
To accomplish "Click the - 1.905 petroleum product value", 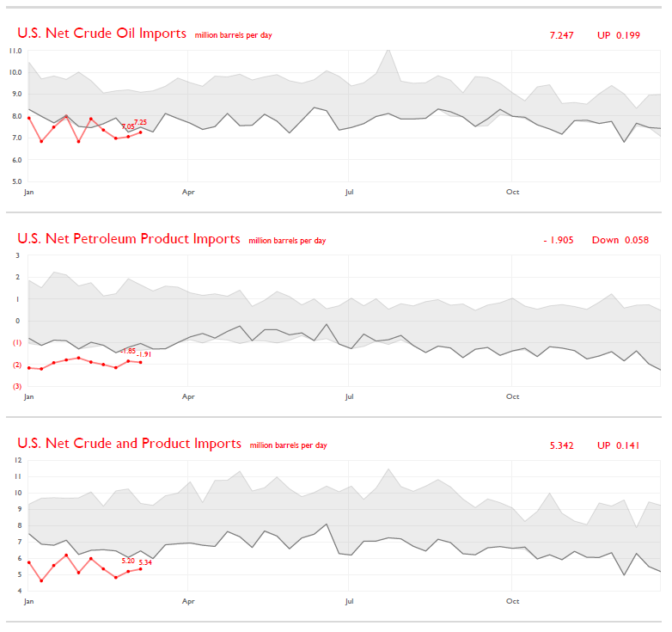I will (x=559, y=240).
